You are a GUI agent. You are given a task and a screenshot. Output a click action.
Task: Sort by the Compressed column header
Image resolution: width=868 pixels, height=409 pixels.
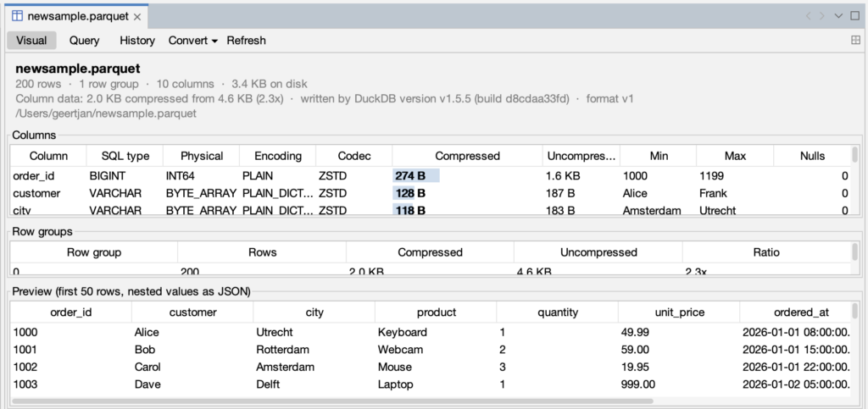[467, 156]
